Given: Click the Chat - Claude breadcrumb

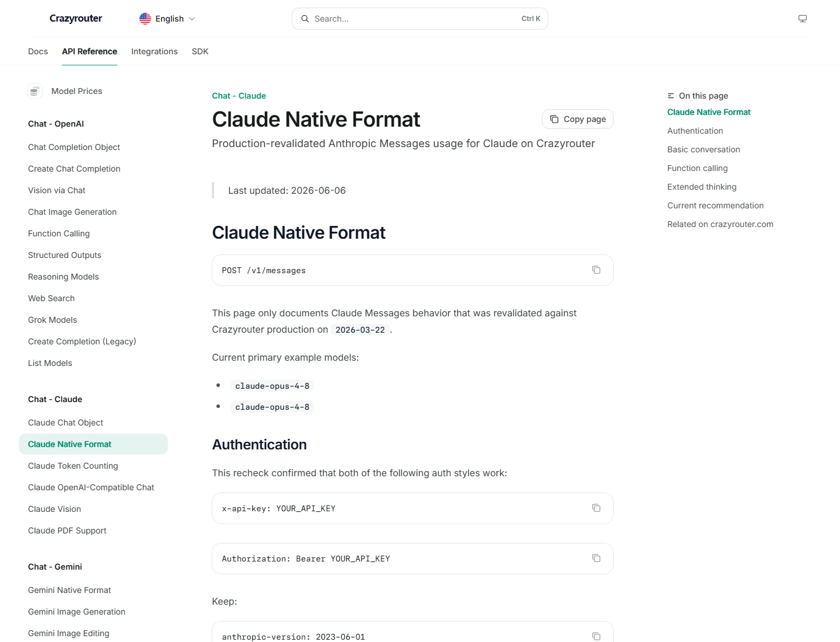Looking at the screenshot, I should click(x=239, y=96).
